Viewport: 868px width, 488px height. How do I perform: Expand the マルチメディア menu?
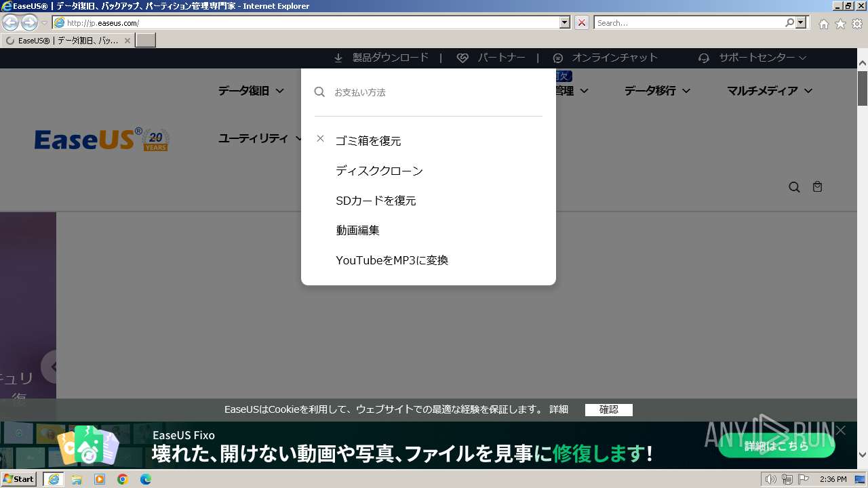point(770,90)
